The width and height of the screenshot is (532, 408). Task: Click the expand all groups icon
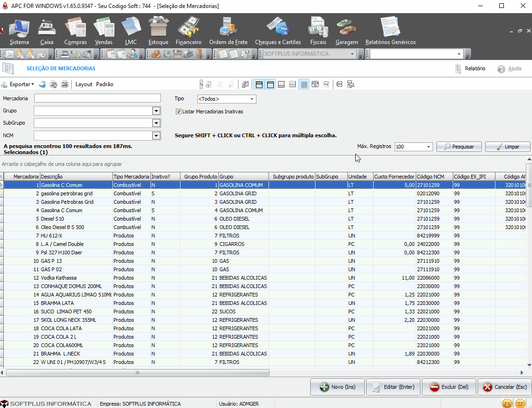(339, 84)
